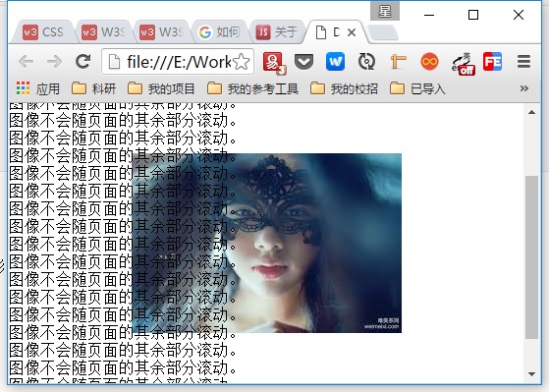
Task: Switch to the JS 关于 tab
Action: 277,32
